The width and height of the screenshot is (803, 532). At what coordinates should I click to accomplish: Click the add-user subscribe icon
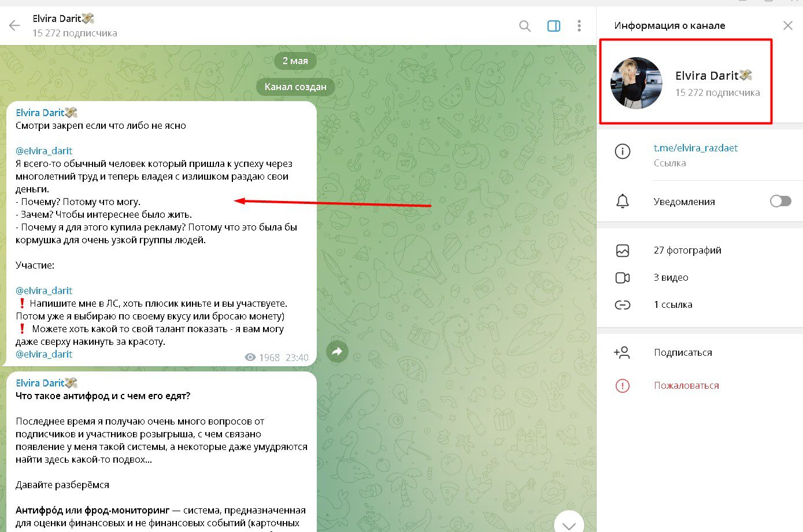tap(622, 352)
